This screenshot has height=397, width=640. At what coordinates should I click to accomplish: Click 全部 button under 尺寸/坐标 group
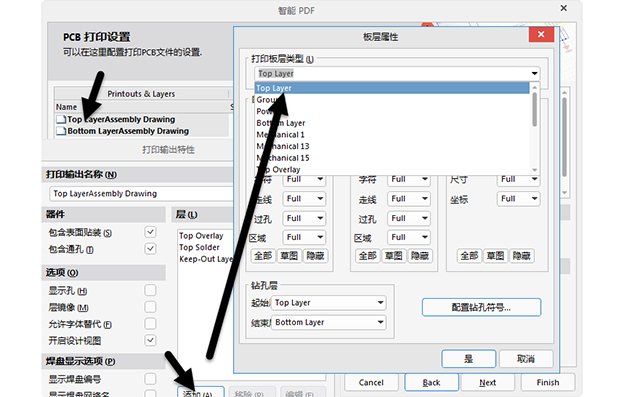pyautogui.click(x=469, y=256)
